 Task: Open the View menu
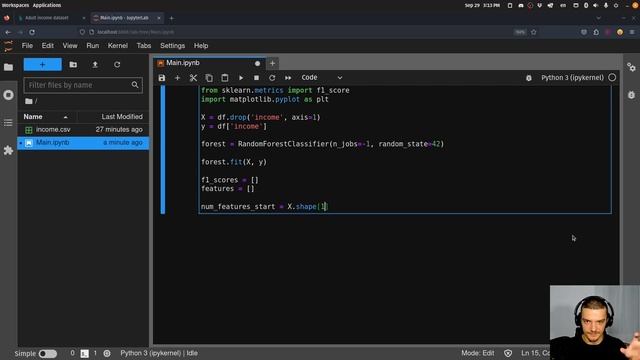pos(70,46)
